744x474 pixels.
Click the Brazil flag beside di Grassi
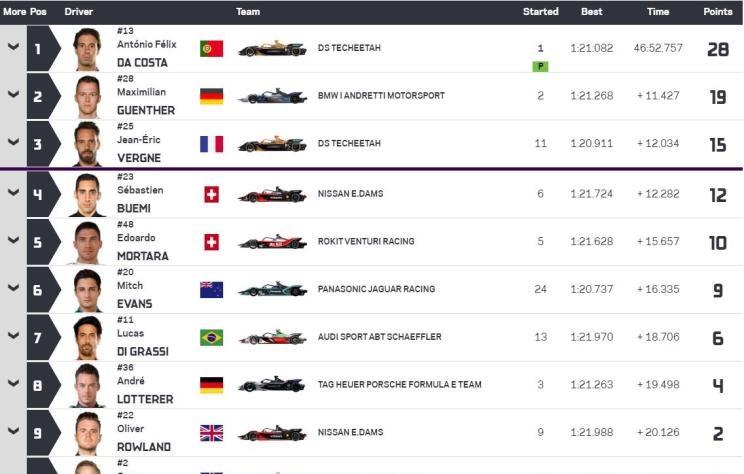[x=212, y=337]
